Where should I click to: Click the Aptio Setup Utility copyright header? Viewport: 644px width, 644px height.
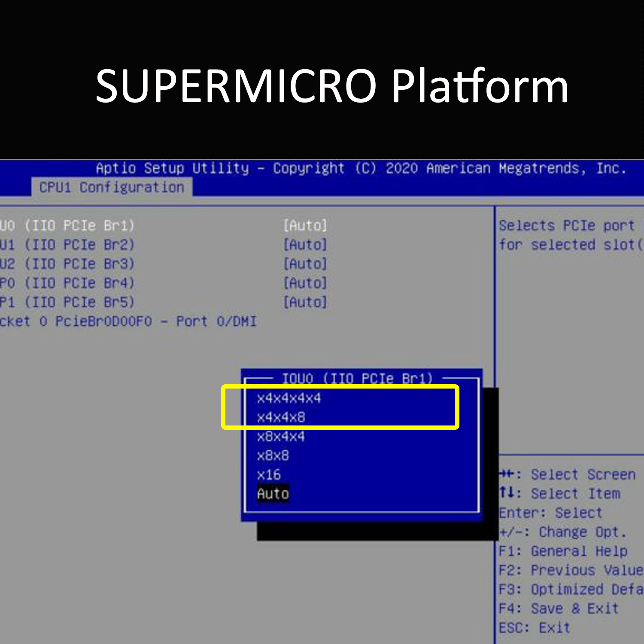click(x=361, y=168)
